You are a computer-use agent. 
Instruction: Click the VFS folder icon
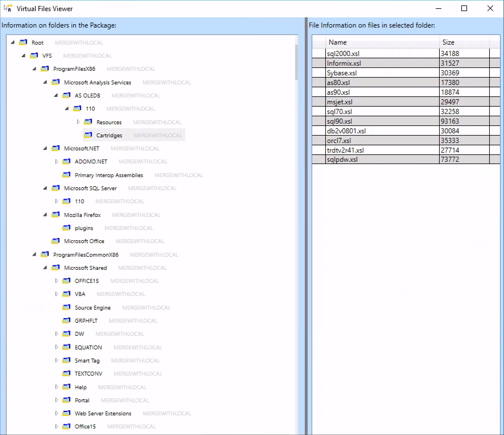(x=34, y=55)
